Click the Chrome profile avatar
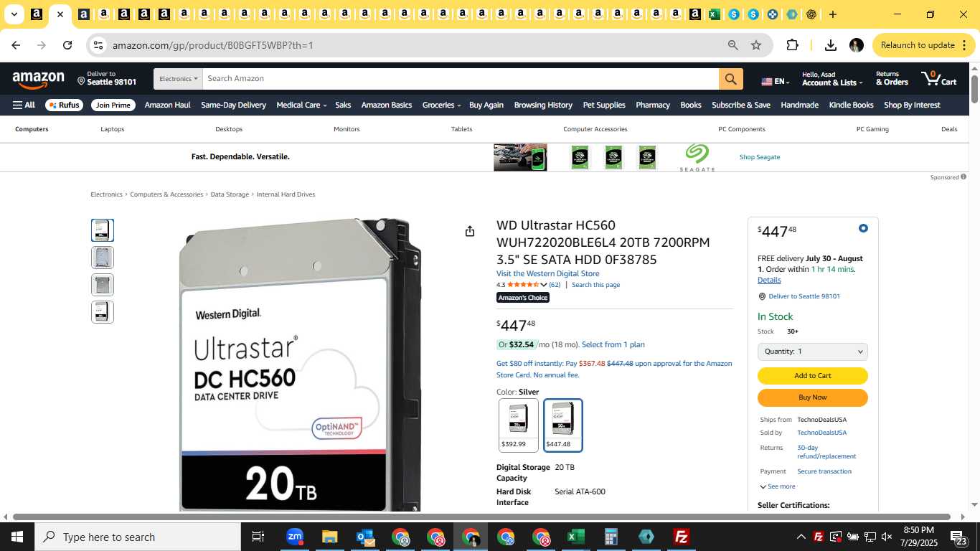Screen dimensions: 980x551 tap(856, 45)
